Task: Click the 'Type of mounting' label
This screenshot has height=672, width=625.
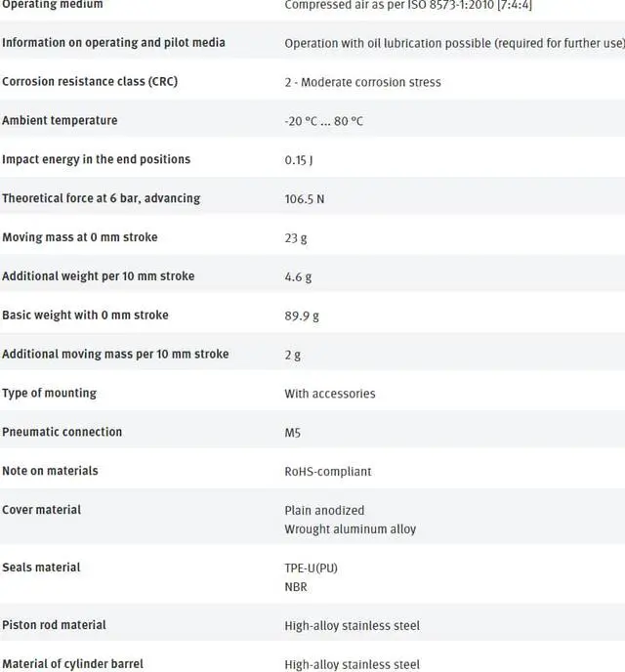Action: [49, 393]
